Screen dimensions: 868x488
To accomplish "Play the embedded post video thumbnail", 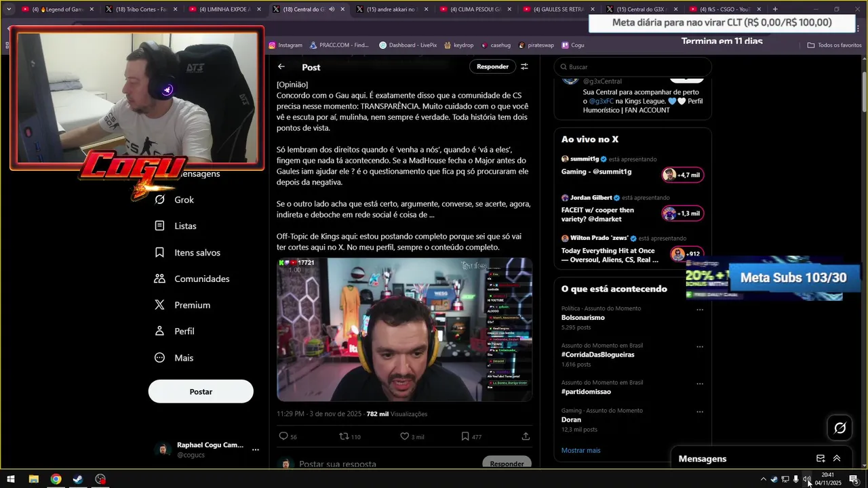I will click(x=404, y=329).
